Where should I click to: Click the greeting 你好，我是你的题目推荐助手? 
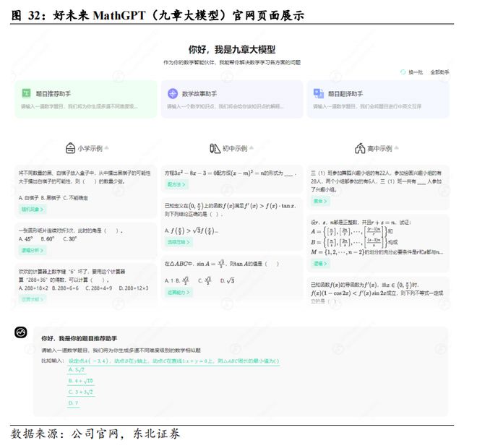coord(79,338)
